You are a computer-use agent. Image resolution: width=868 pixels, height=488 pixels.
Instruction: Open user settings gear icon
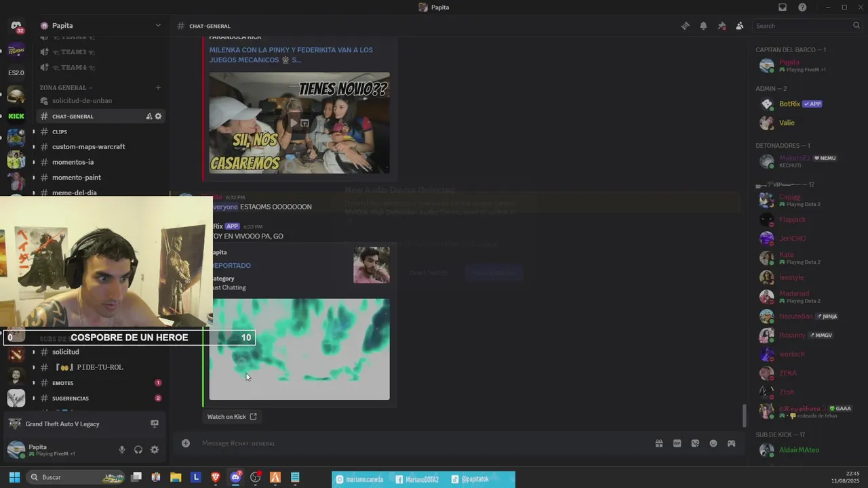click(155, 449)
